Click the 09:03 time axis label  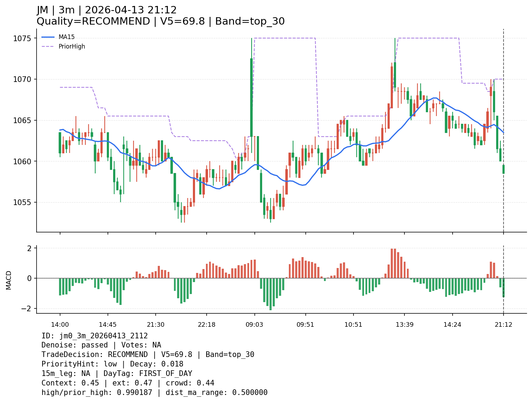coord(254,325)
